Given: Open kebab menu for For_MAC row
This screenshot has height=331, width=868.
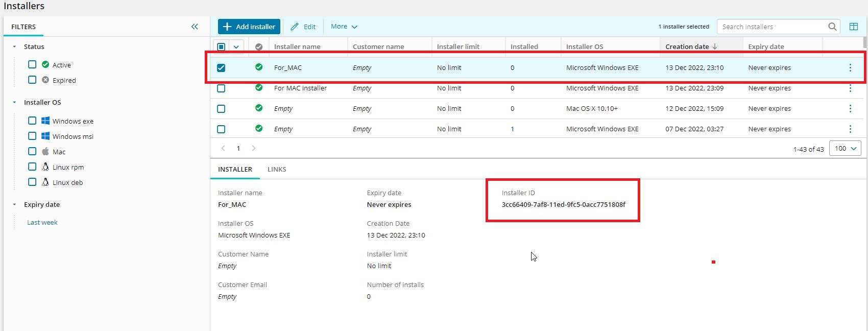Looking at the screenshot, I should coord(850,68).
